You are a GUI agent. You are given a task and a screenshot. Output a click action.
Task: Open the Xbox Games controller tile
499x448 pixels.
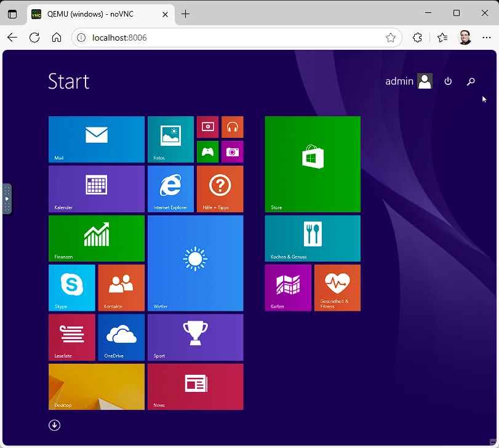208,152
